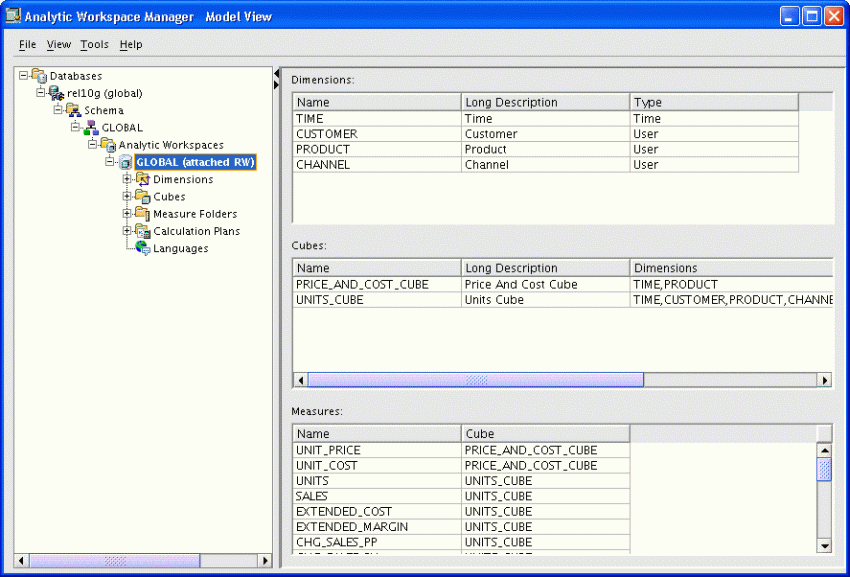Click Long Description header in Dimensions table
Image resolution: width=850 pixels, height=577 pixels.
pyautogui.click(x=546, y=102)
